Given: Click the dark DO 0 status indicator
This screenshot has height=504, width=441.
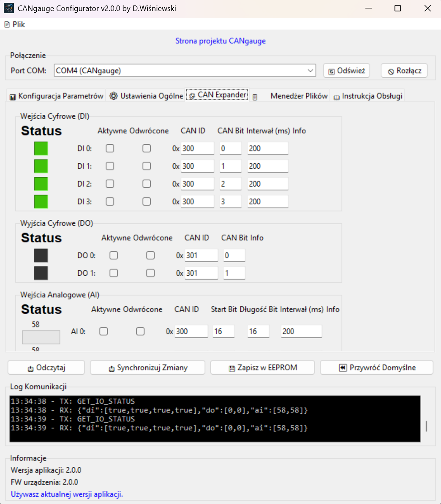Looking at the screenshot, I should (x=41, y=255).
